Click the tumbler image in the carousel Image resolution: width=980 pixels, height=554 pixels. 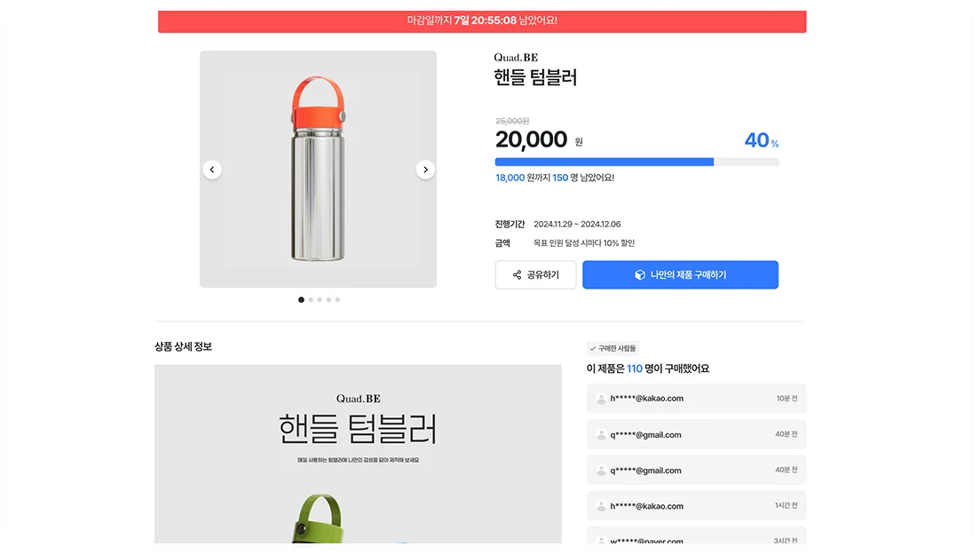pyautogui.click(x=318, y=169)
